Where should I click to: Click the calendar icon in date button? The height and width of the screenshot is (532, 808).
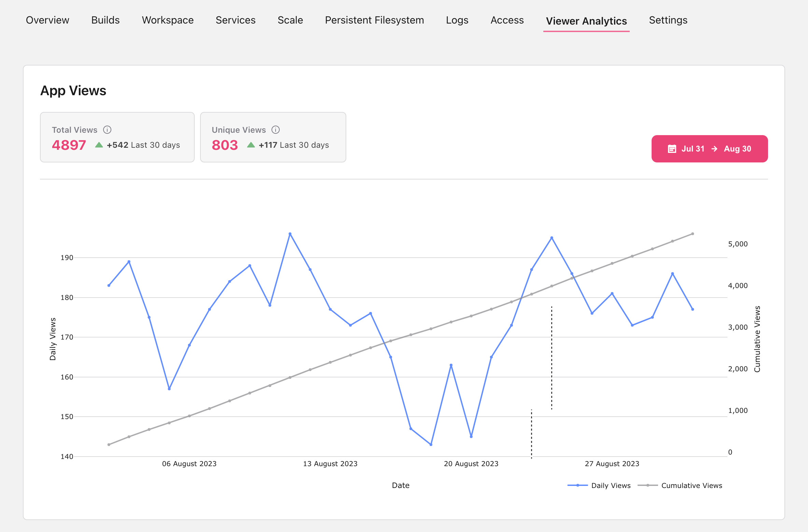672,149
